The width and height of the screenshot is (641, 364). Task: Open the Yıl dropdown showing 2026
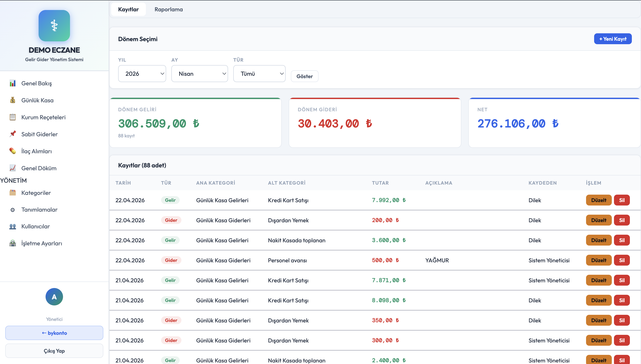coord(142,74)
